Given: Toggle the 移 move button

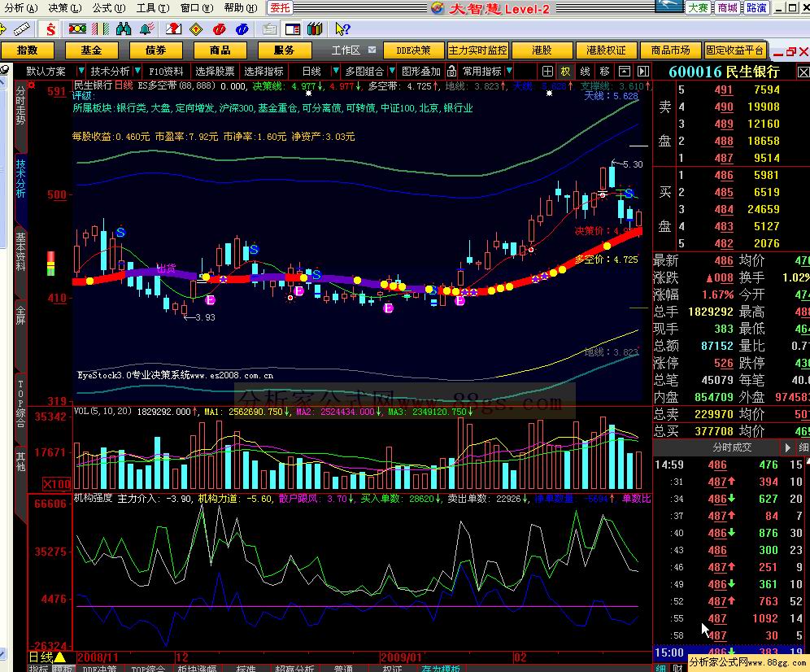Looking at the screenshot, I should pyautogui.click(x=604, y=72).
